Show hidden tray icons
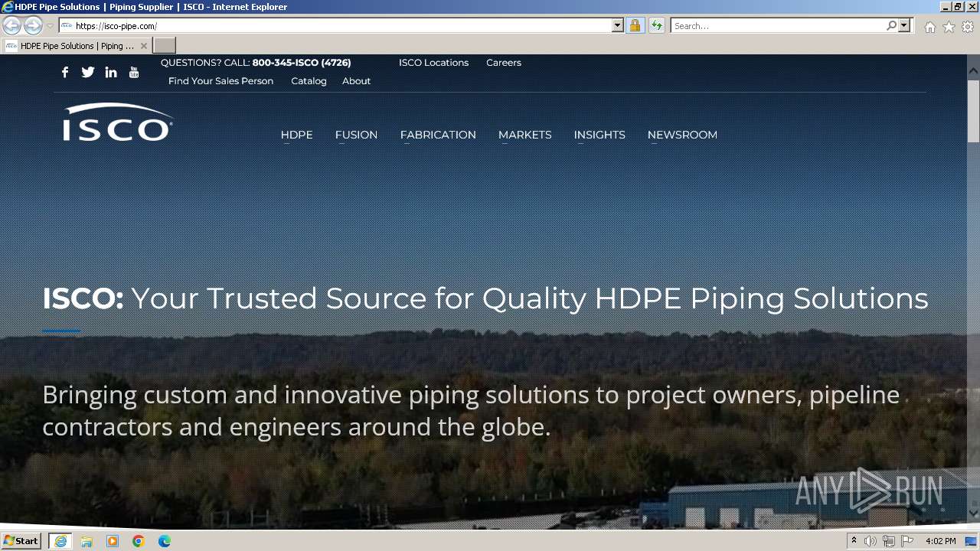The height and width of the screenshot is (551, 980). coord(854,541)
